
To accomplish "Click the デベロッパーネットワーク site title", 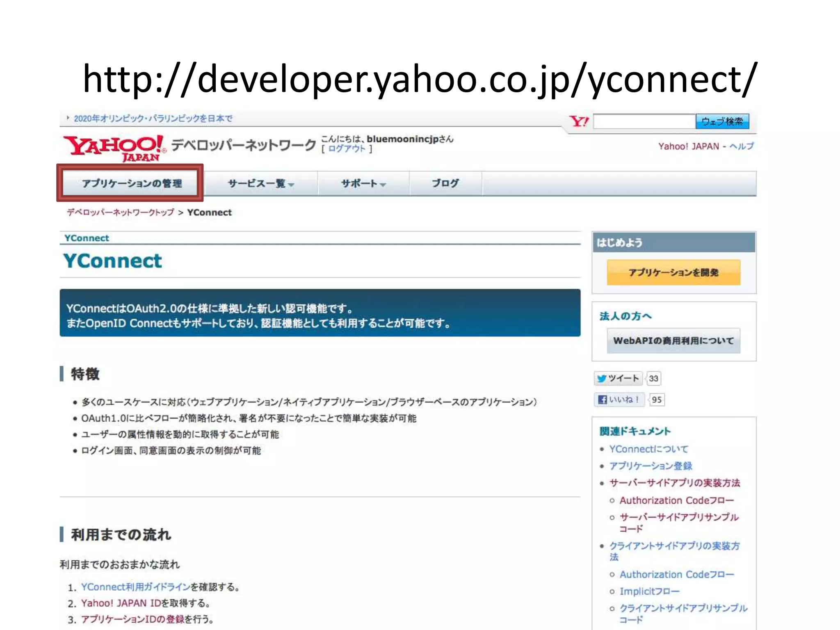I will pos(244,145).
